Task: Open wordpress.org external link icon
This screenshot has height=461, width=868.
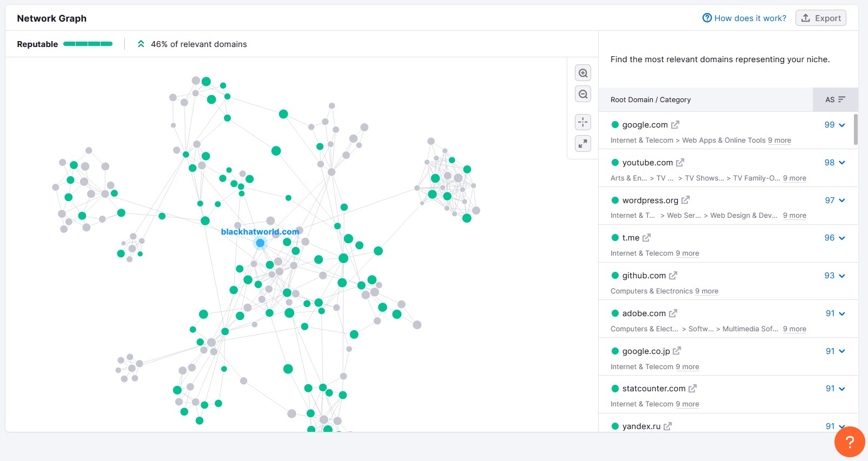Action: point(685,200)
